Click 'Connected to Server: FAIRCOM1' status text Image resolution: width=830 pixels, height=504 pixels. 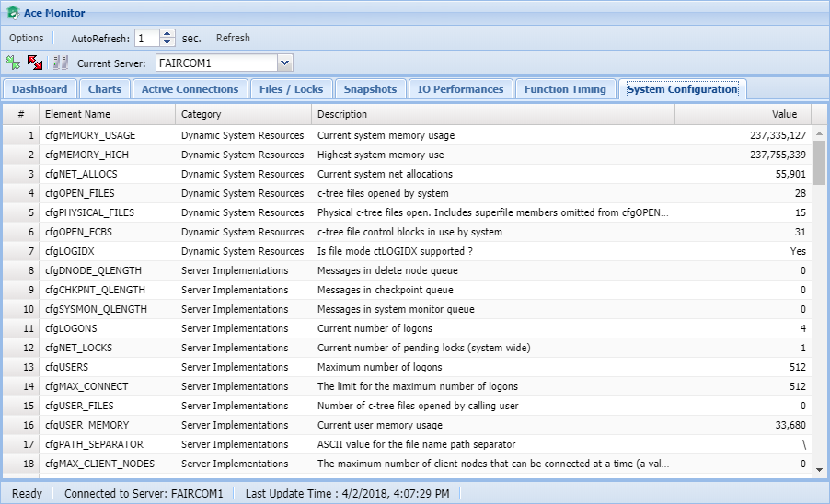click(144, 493)
